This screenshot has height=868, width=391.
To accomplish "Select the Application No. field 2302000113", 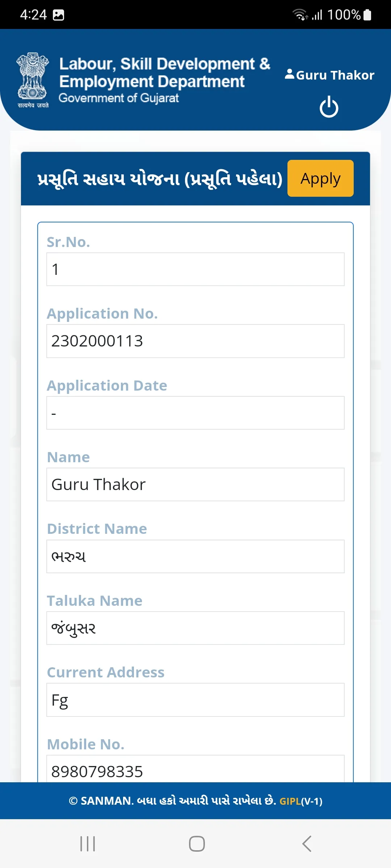I will point(195,341).
